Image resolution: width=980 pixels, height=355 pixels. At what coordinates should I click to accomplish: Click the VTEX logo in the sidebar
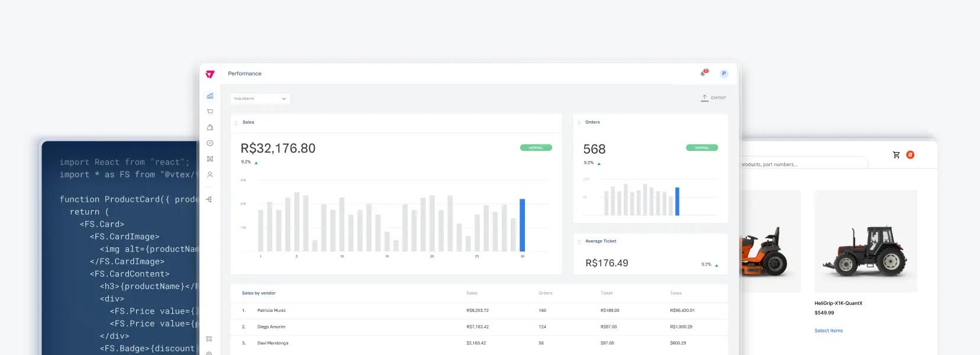[x=209, y=74]
